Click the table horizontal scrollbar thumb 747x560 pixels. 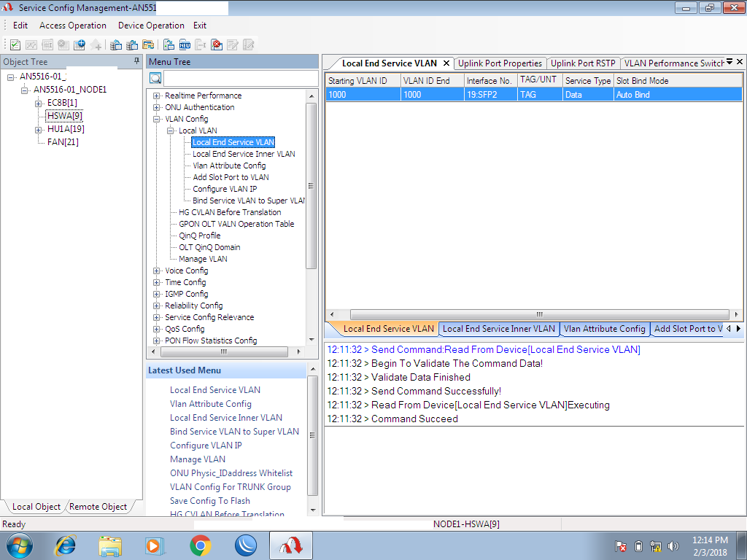(539, 314)
